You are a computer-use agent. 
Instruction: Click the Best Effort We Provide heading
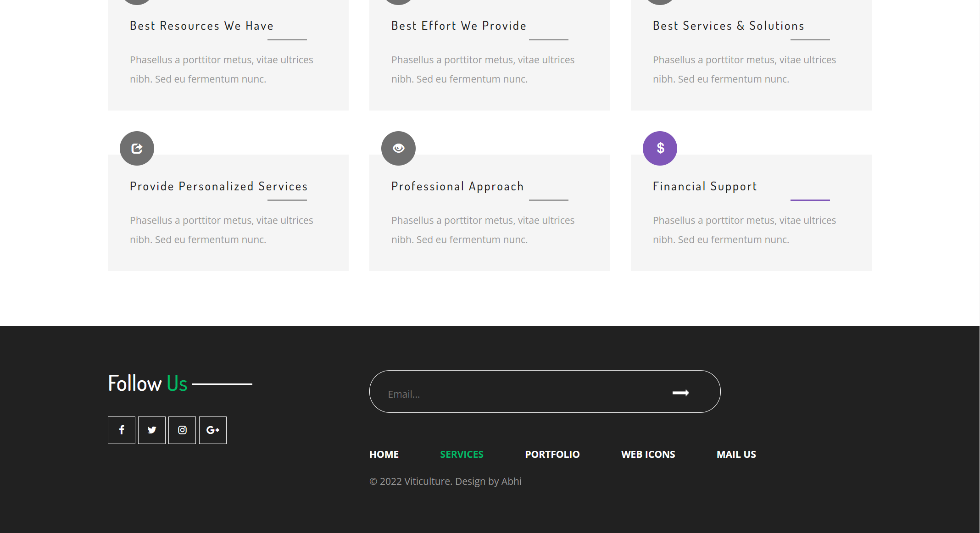458,26
